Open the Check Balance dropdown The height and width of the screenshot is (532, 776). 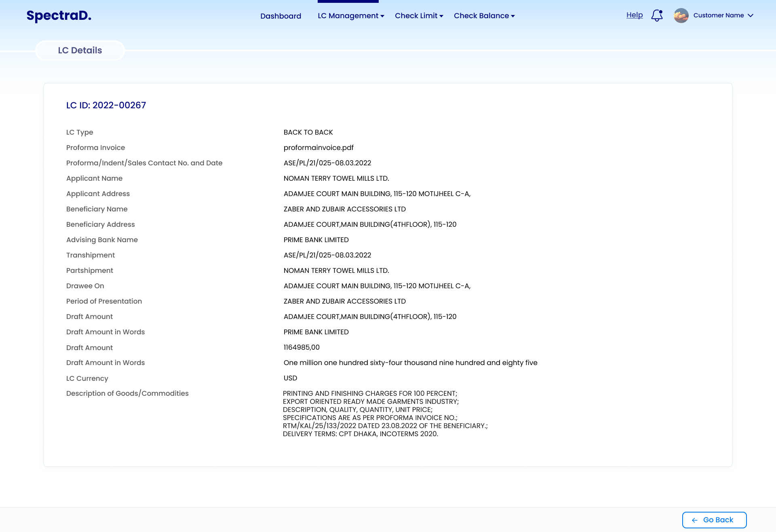(x=484, y=16)
